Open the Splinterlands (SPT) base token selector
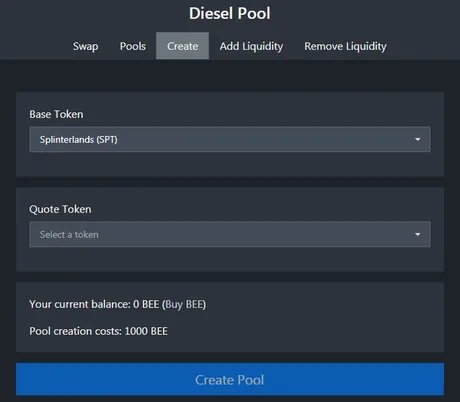Screen dimensions: 460x402 pyautogui.click(x=230, y=139)
